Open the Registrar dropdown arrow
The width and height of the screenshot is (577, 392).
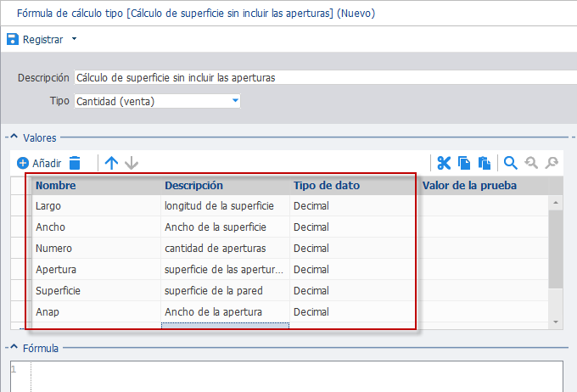click(74, 39)
